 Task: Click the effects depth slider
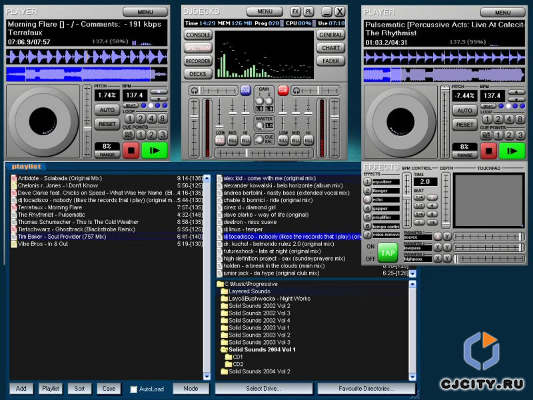tap(446, 200)
